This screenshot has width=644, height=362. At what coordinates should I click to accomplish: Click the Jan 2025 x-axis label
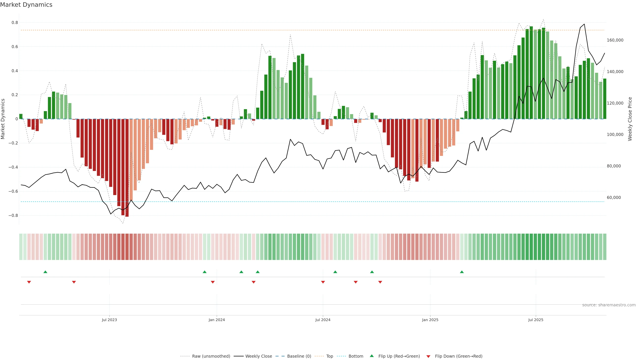(x=430, y=320)
